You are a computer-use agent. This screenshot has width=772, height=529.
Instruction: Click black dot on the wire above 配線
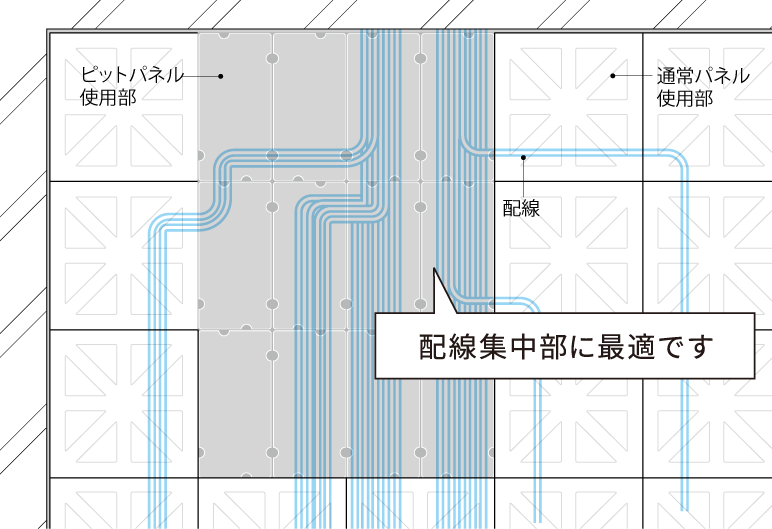tap(522, 156)
